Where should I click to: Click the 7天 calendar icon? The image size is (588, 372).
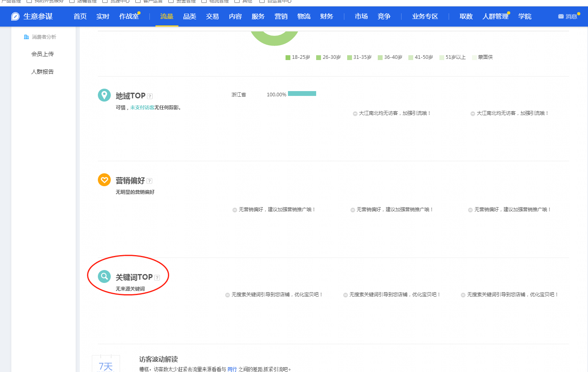point(106,364)
